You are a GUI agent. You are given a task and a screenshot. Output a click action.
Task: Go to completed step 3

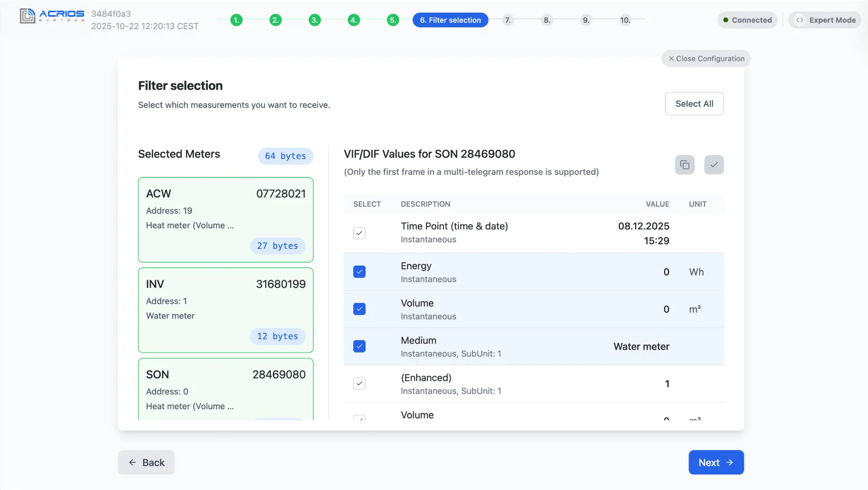click(x=314, y=20)
